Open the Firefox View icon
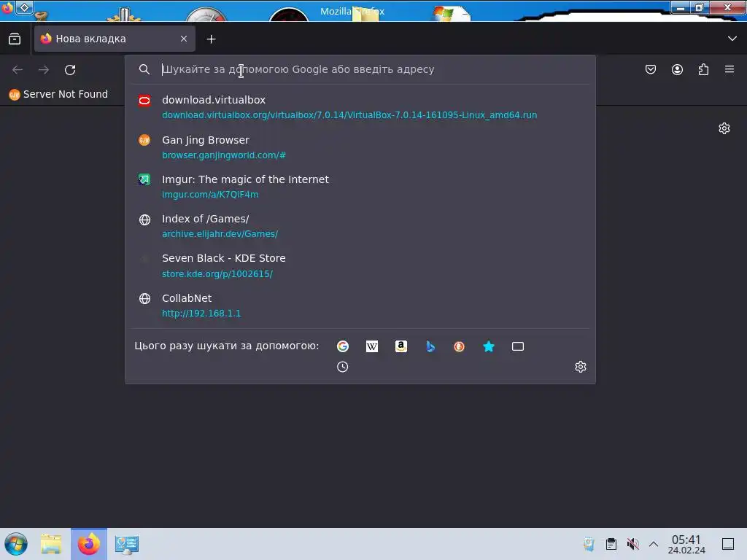This screenshot has width=747, height=560. (15, 39)
